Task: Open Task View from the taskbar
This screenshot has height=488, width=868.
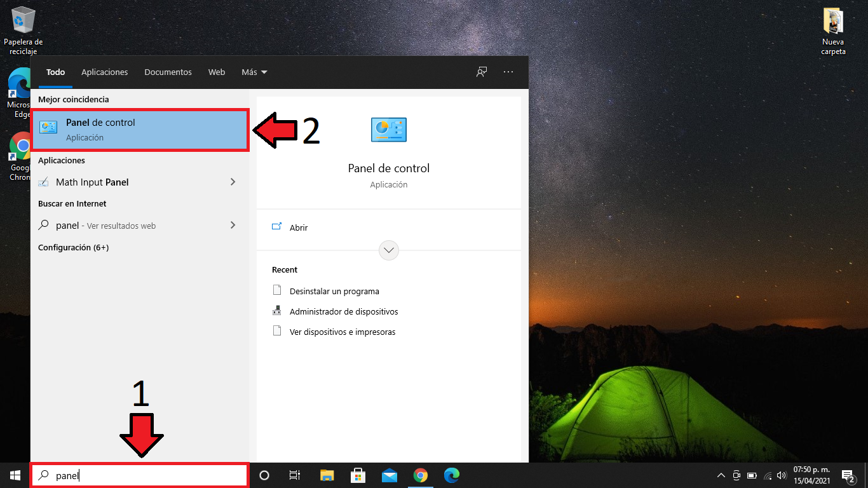Action: tap(295, 475)
